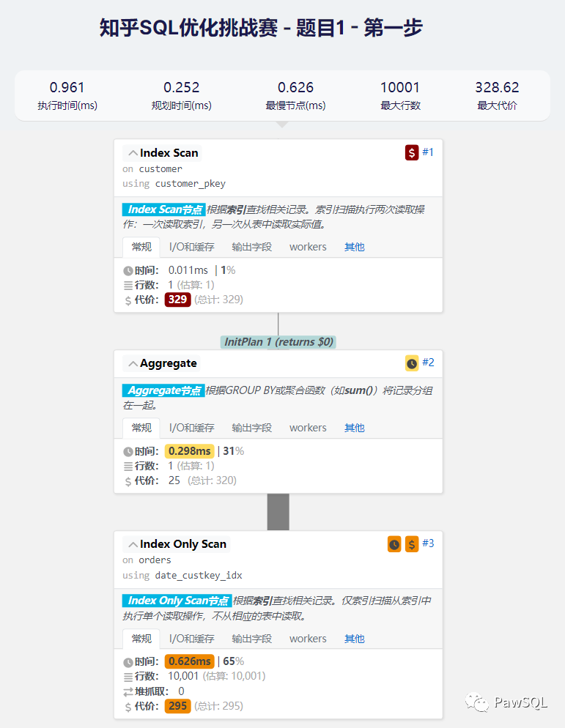Open the #2 node link
Image resolution: width=565 pixels, height=728 pixels.
[428, 363]
